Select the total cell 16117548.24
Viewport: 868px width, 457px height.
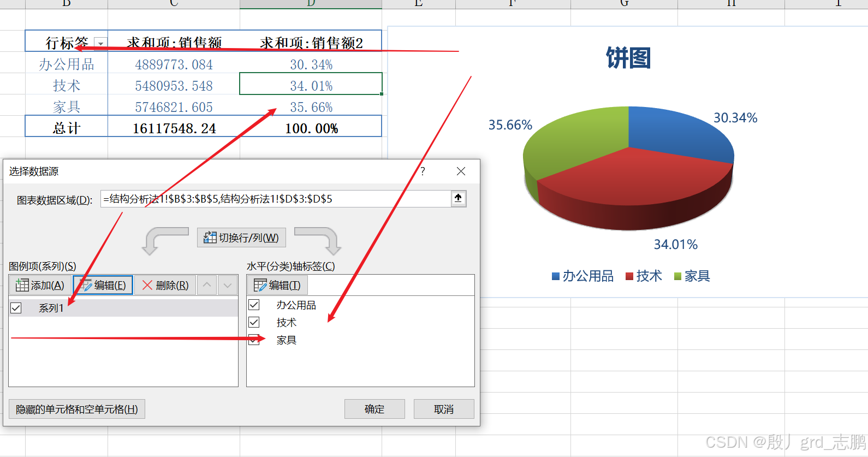coord(174,128)
